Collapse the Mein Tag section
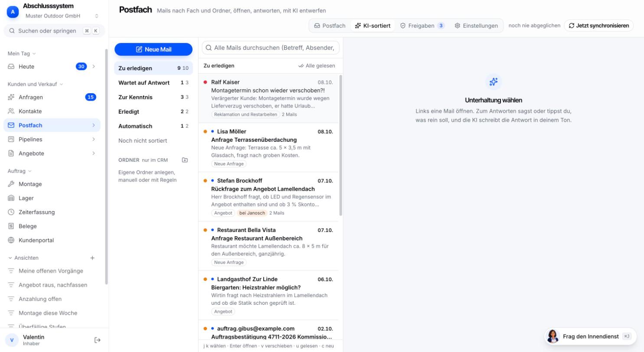644x352 pixels. pyautogui.click(x=22, y=53)
